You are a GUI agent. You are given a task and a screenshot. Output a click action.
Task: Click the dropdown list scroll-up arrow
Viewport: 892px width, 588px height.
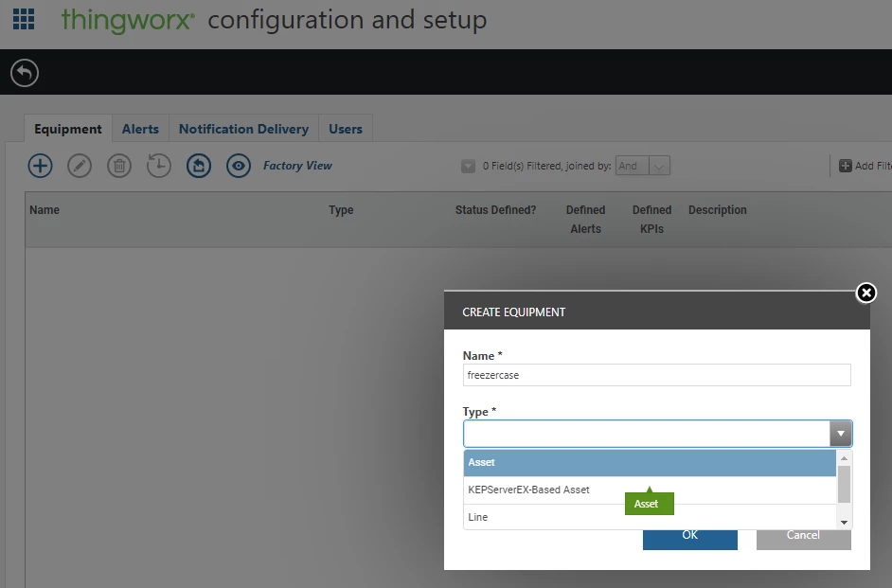(845, 457)
